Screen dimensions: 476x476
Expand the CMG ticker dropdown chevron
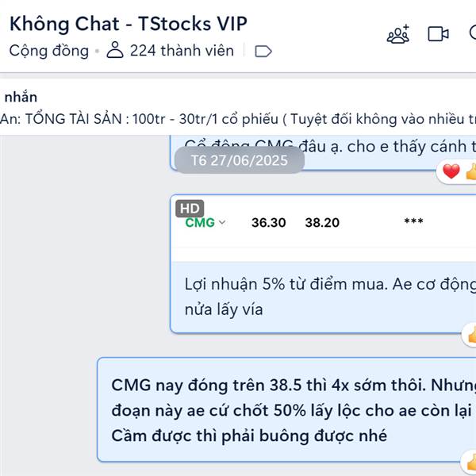(x=222, y=222)
